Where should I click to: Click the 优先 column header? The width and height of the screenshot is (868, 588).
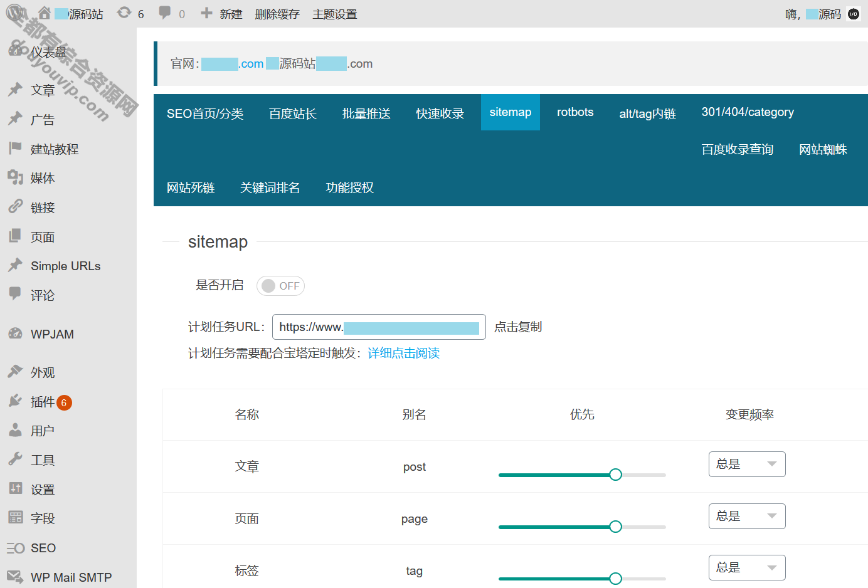pyautogui.click(x=582, y=414)
